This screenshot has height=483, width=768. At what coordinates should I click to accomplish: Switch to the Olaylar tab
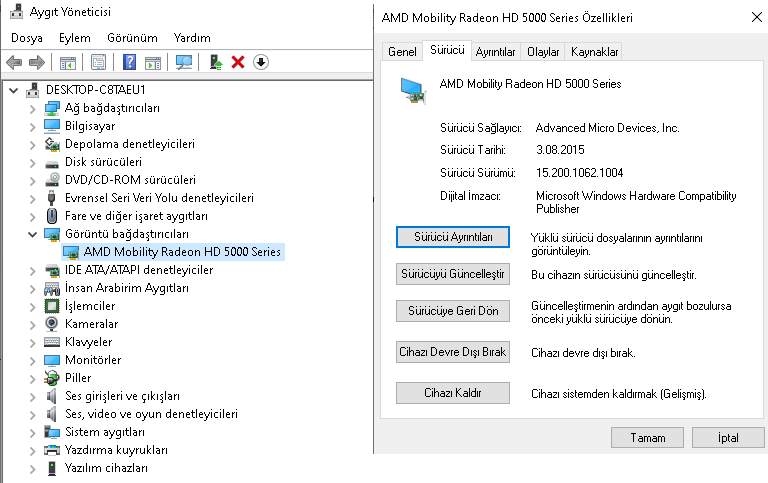click(x=543, y=51)
